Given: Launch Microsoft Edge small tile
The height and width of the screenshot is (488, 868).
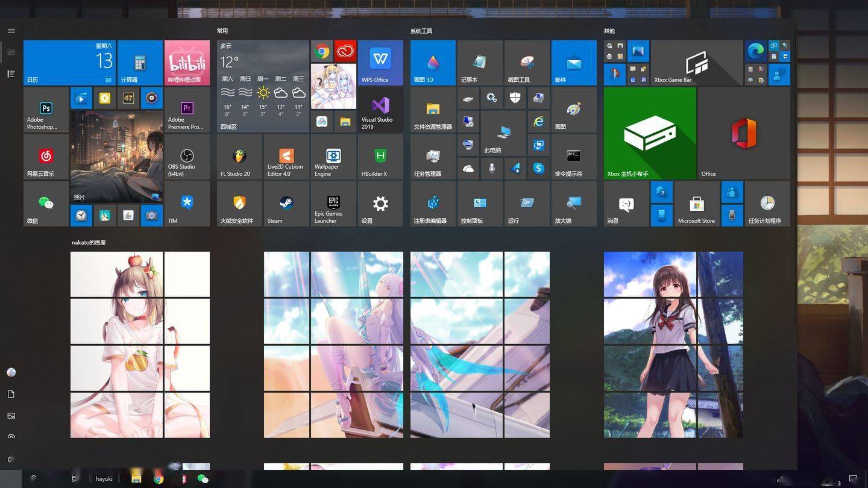Looking at the screenshot, I should click(x=755, y=51).
